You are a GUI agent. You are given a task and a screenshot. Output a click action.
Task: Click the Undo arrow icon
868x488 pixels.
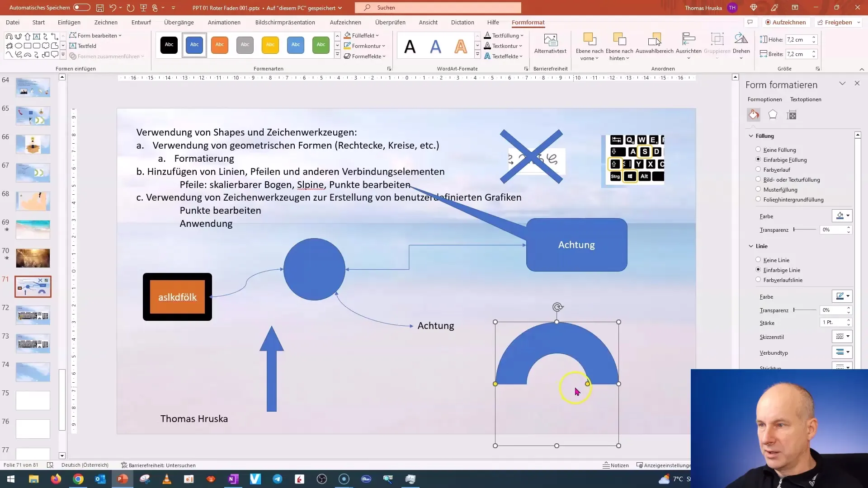point(113,8)
